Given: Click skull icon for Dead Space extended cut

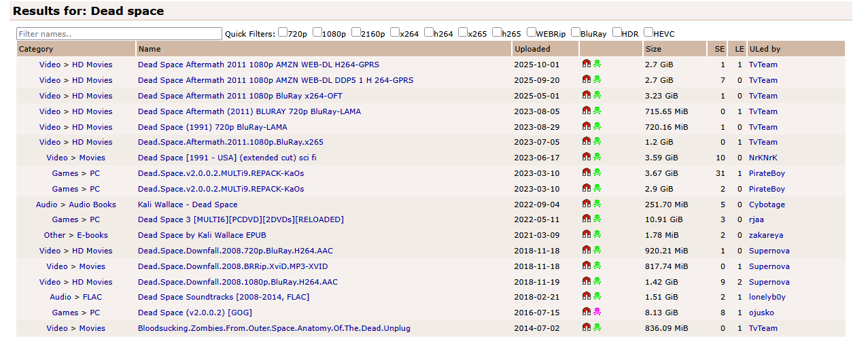Looking at the screenshot, I should pos(597,157).
